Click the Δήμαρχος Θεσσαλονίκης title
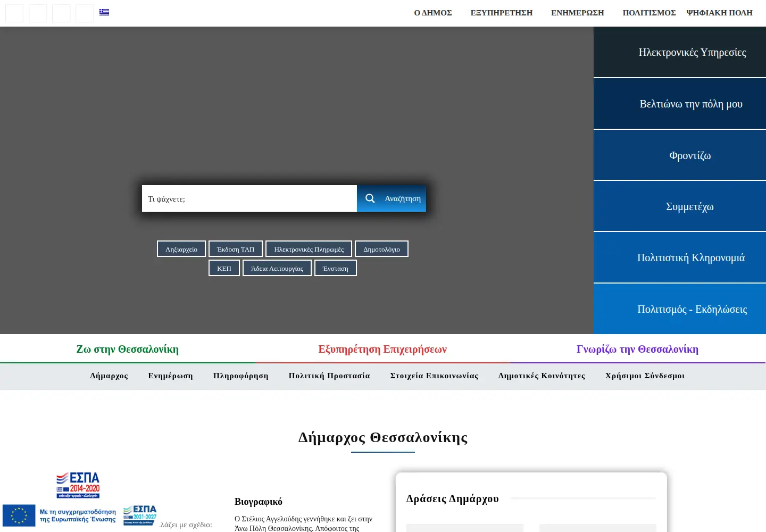Screen dimensions: 766x532 pos(383,437)
